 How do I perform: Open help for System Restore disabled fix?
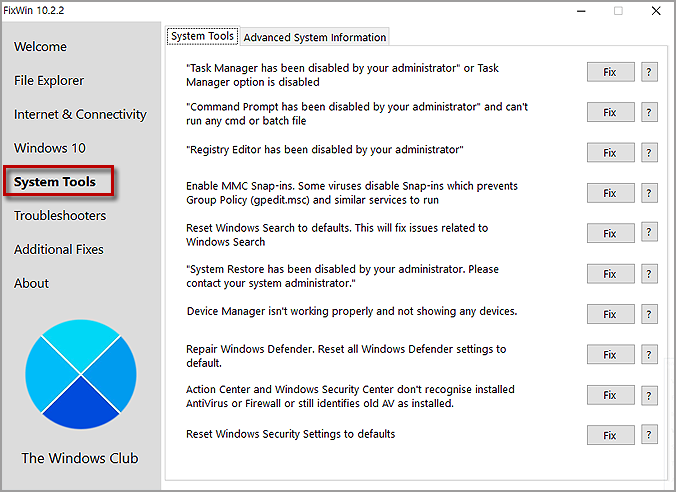pos(649,273)
